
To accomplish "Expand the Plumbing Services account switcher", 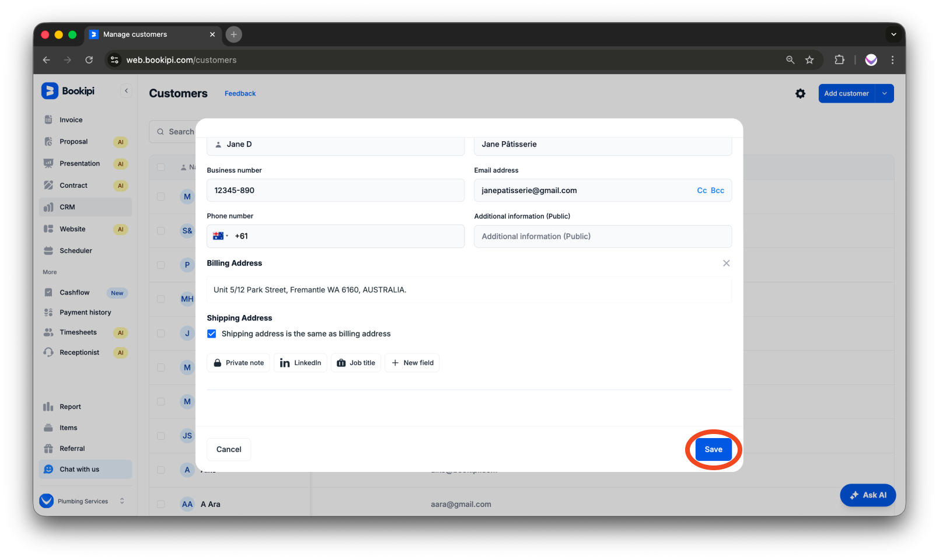I will pos(121,501).
